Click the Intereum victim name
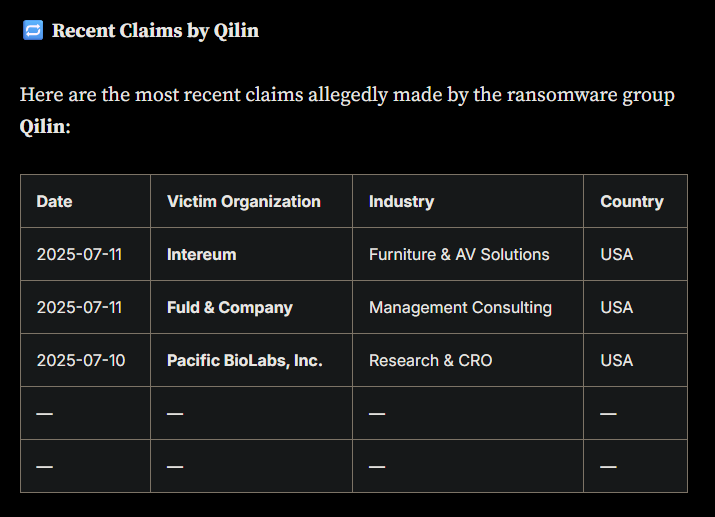Image resolution: width=715 pixels, height=517 pixels. click(x=202, y=254)
